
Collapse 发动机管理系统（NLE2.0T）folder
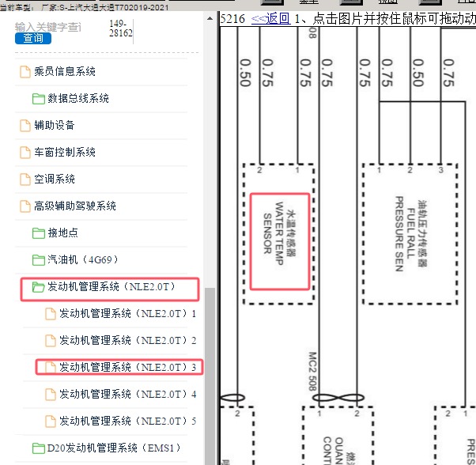[111, 286]
